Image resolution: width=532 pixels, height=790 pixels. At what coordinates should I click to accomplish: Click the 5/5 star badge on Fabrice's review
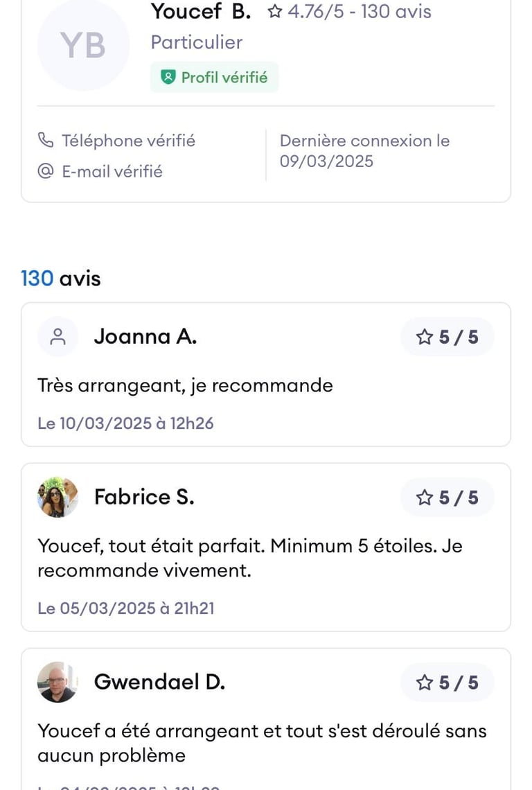pos(447,497)
